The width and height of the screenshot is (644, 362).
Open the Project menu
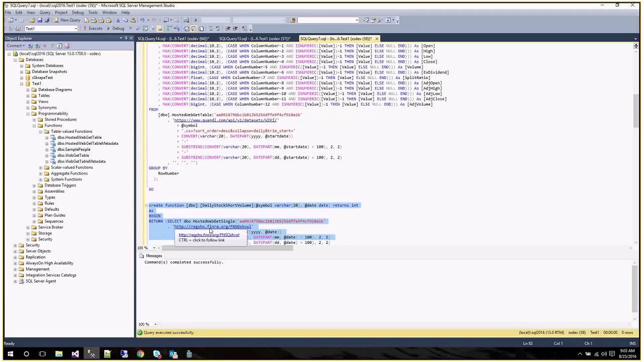pos(61,12)
